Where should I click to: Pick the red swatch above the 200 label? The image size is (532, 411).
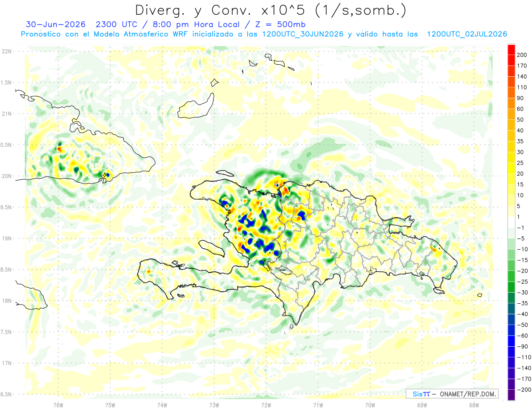tap(512, 50)
